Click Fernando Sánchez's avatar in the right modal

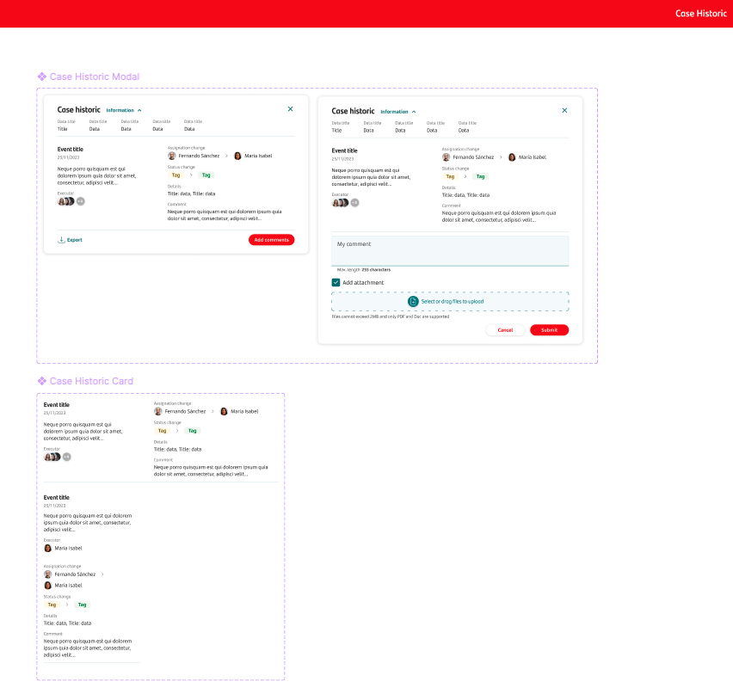pos(446,157)
